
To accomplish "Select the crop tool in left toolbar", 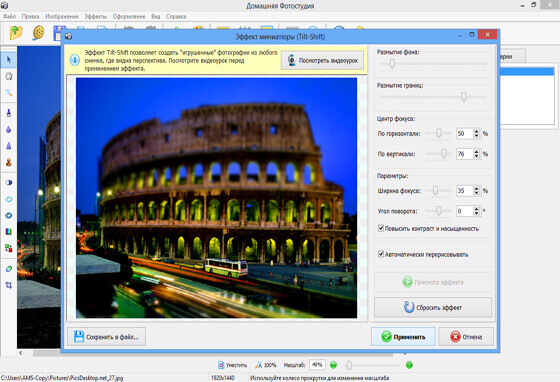I will [x=9, y=285].
